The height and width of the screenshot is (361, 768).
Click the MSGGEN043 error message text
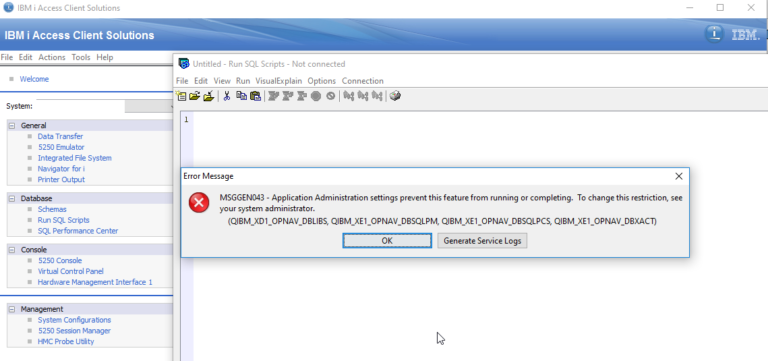(x=451, y=203)
